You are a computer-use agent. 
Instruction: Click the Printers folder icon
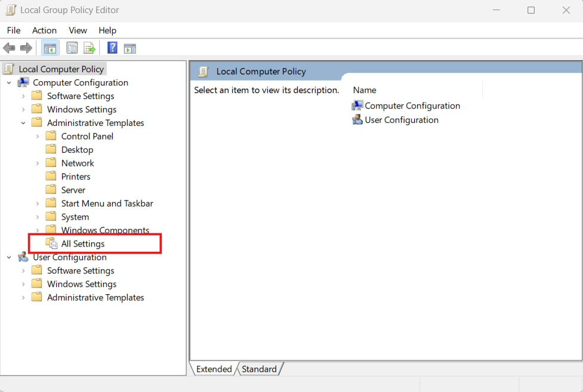pos(51,176)
